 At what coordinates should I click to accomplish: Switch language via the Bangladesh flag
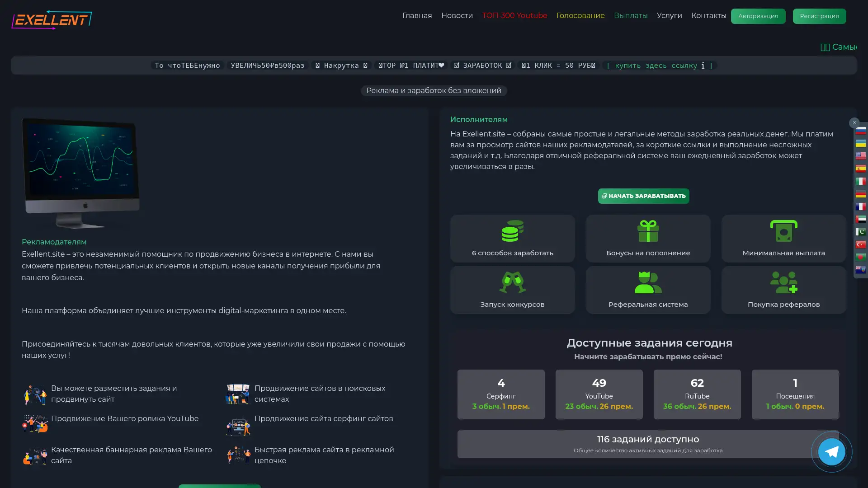point(860,257)
